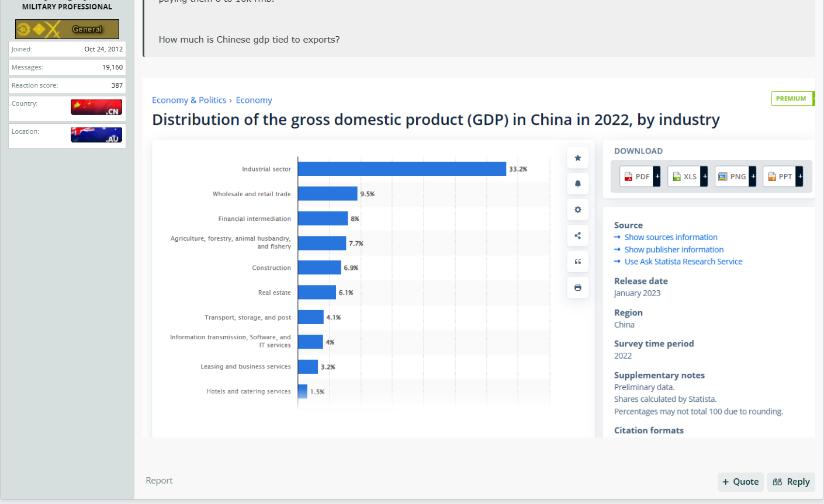Viewport: 824px width, 504px height.
Task: Click the Financial intermediation 8% bar
Action: 323,218
